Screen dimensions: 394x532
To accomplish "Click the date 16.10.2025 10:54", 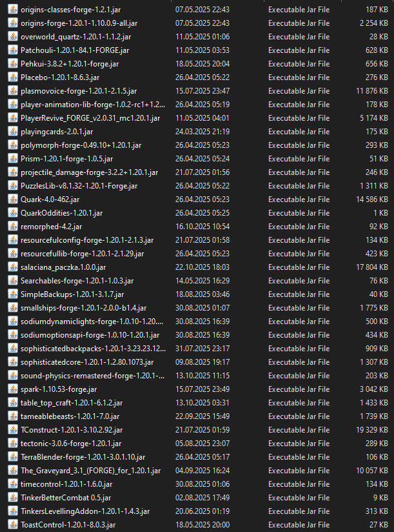I will click(202, 227).
